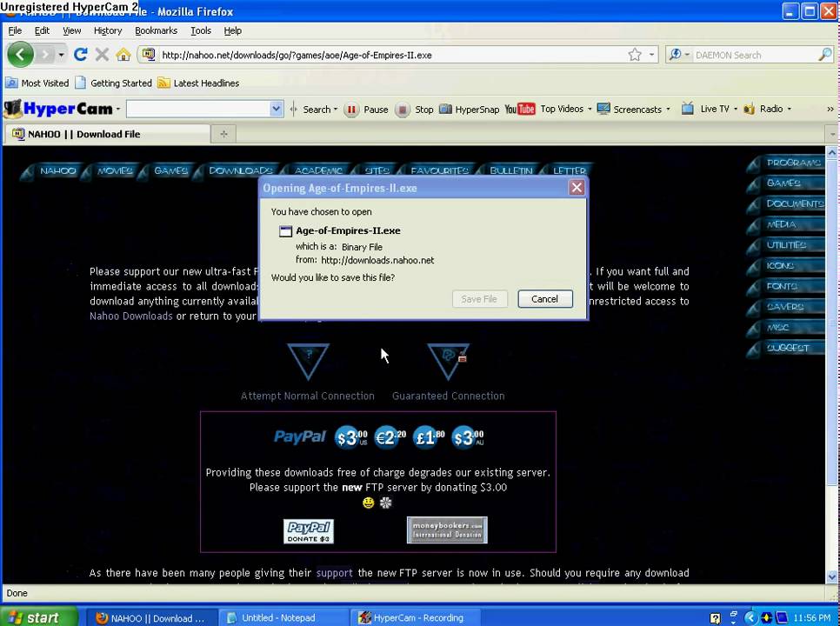Open the Edit menu

pos(42,30)
